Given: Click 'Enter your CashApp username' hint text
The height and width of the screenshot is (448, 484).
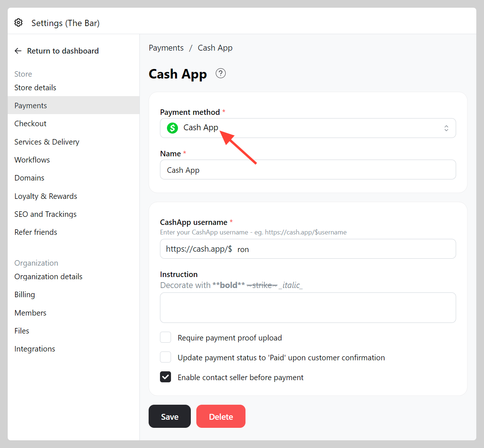Looking at the screenshot, I should 253,232.
